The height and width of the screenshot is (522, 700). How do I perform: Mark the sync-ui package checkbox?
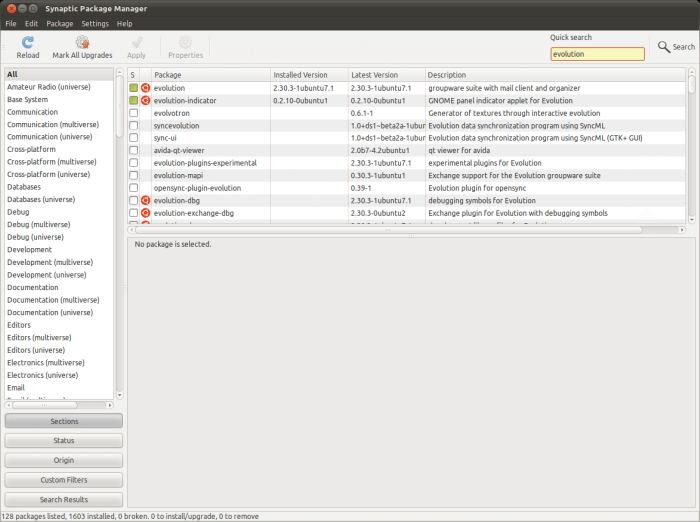(133, 138)
